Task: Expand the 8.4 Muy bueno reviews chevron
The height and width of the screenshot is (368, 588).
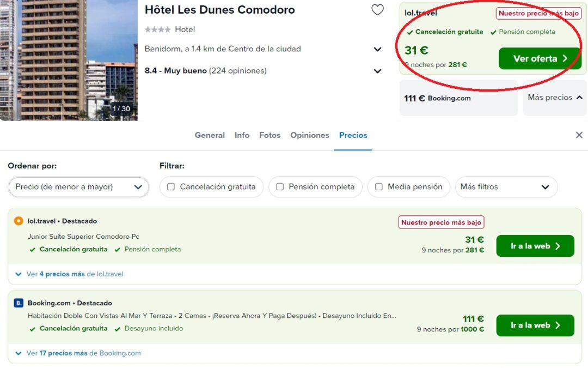Action: [378, 71]
